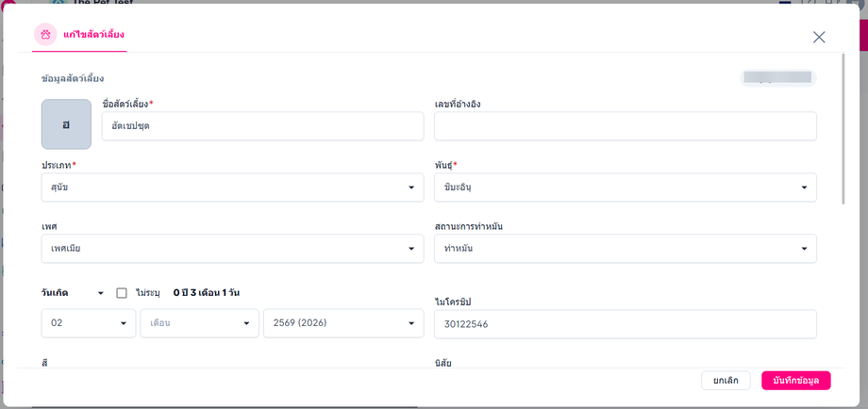The image size is (868, 409).
Task: Click the dialog's vertical scrollbar
Action: tap(843, 129)
